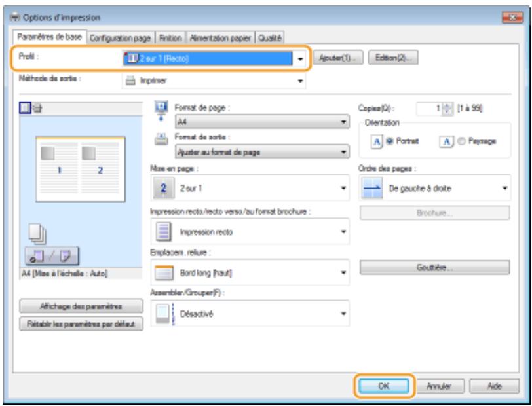Click the Annuler button
This screenshot has height=406, width=532.
coord(439,386)
